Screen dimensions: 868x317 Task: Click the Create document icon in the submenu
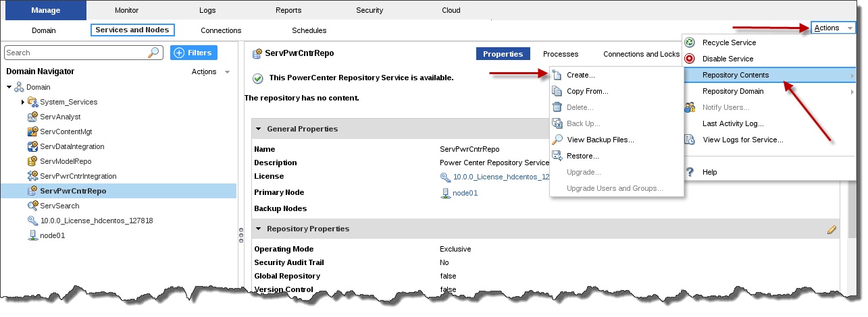(x=557, y=75)
